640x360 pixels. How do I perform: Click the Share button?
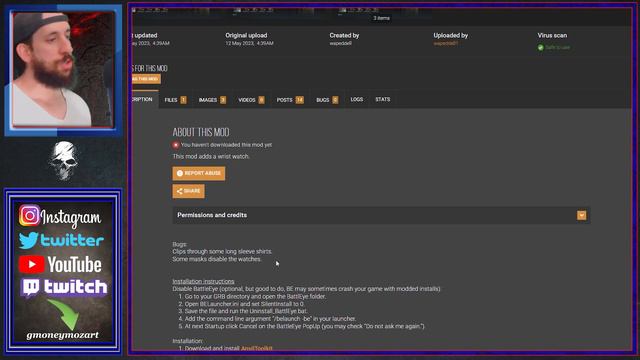188,191
